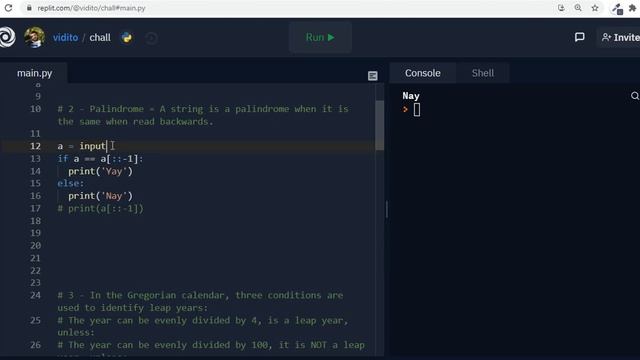Click the '# 2 - Palindrome' comment line

pyautogui.click(x=203, y=115)
